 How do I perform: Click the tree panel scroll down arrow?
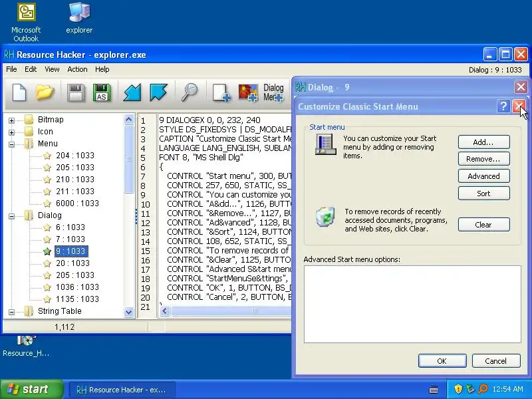click(x=128, y=312)
